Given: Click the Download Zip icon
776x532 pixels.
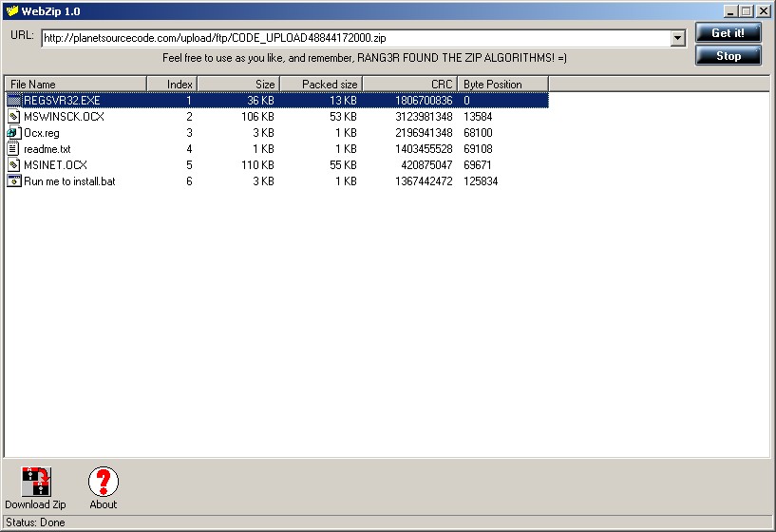Looking at the screenshot, I should [x=36, y=482].
